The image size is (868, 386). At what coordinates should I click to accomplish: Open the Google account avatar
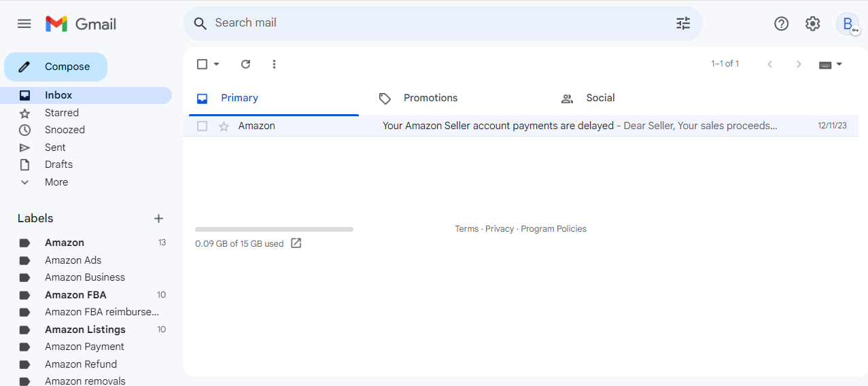click(x=848, y=24)
